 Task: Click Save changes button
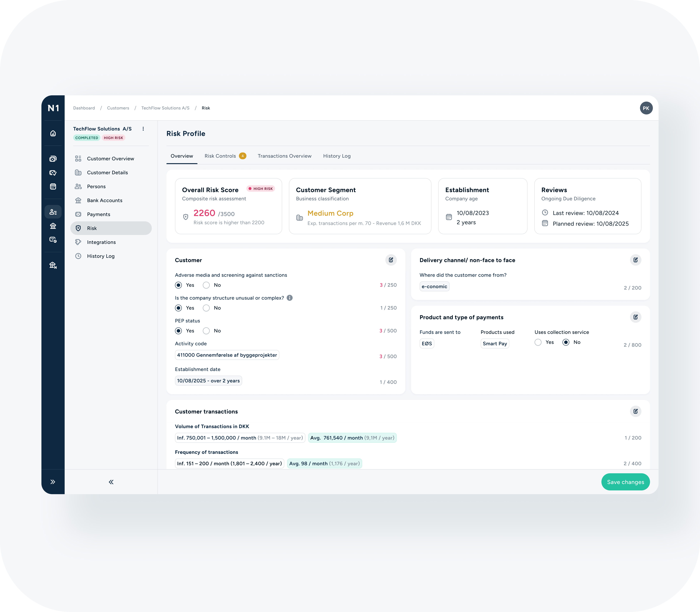[625, 482]
